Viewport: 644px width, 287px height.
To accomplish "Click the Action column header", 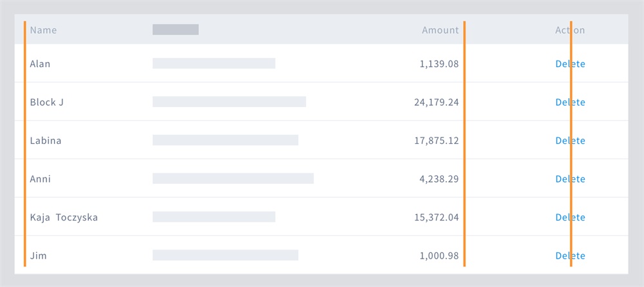I will [570, 30].
